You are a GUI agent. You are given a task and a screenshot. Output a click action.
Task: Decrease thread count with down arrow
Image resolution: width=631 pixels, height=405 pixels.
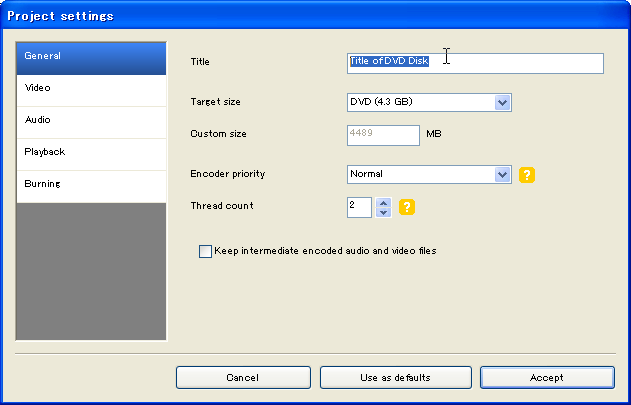click(x=383, y=212)
